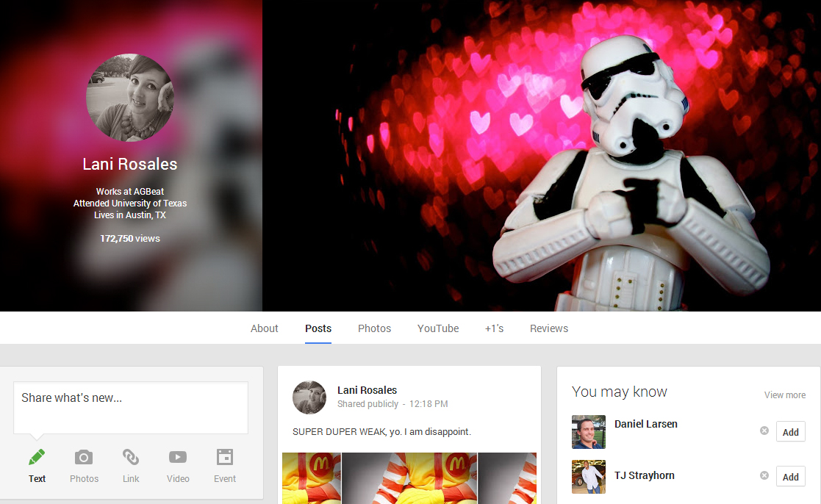Switch to the Photos tab
The image size is (821, 504).
point(374,328)
